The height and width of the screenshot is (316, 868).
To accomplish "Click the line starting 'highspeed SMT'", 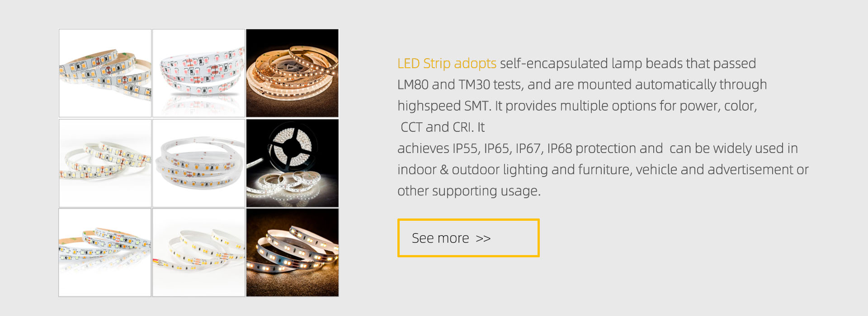I will pyautogui.click(x=577, y=106).
